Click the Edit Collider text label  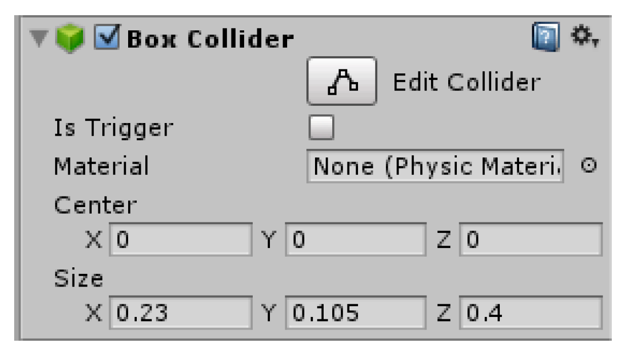pos(466,82)
